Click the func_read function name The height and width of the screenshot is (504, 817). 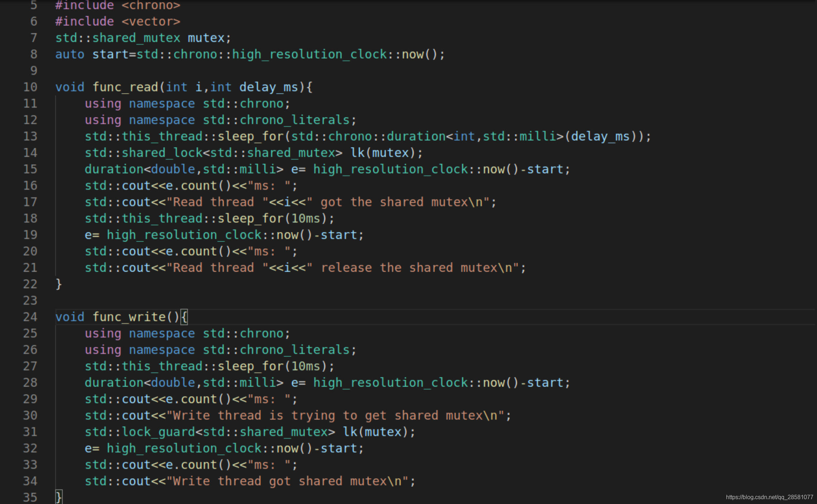tap(125, 87)
